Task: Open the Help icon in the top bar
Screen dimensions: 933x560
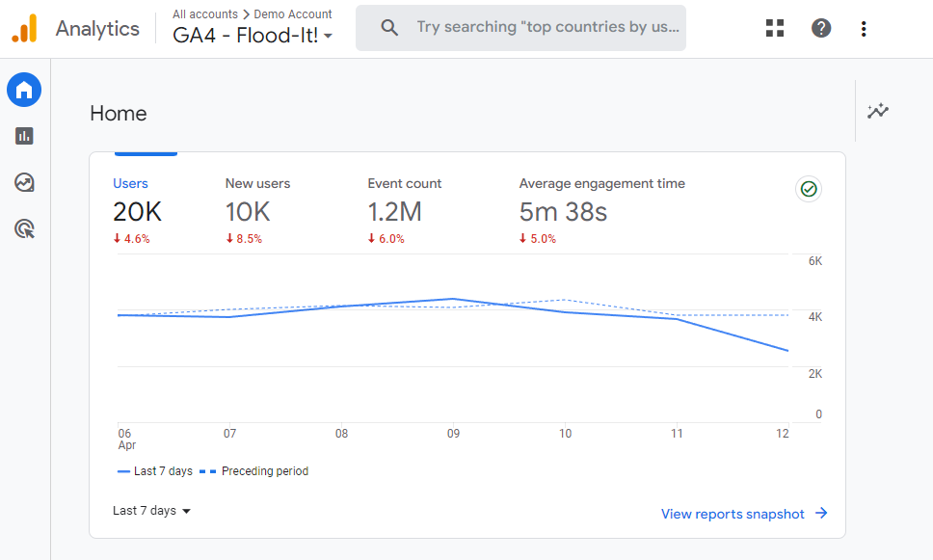Action: coord(820,28)
